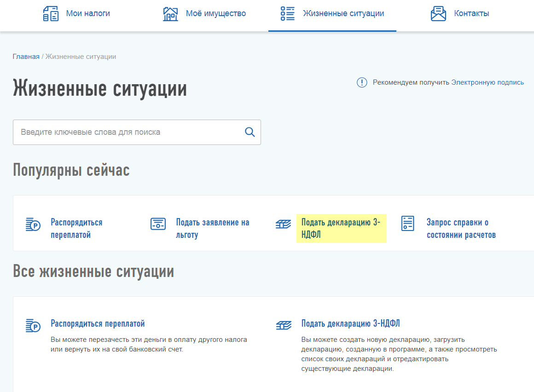Image resolution: width=534 pixels, height=392 pixels.
Task: Open popular Распорядиться переплатой link
Action: pos(76,228)
